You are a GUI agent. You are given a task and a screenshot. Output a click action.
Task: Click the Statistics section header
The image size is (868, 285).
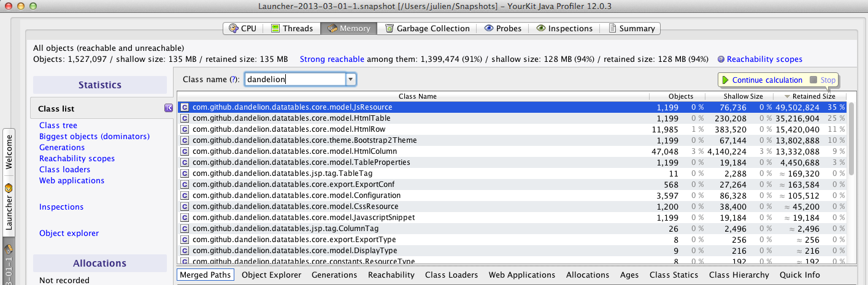(x=100, y=85)
